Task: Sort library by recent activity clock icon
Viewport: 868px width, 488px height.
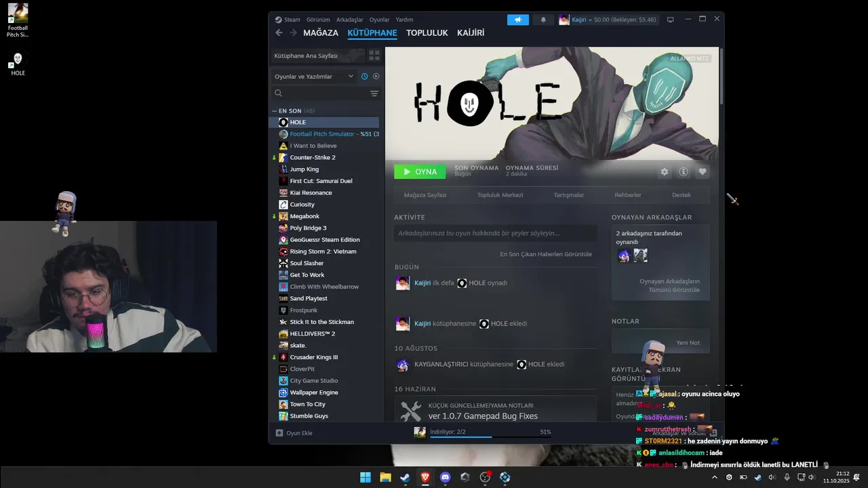Action: (x=364, y=77)
